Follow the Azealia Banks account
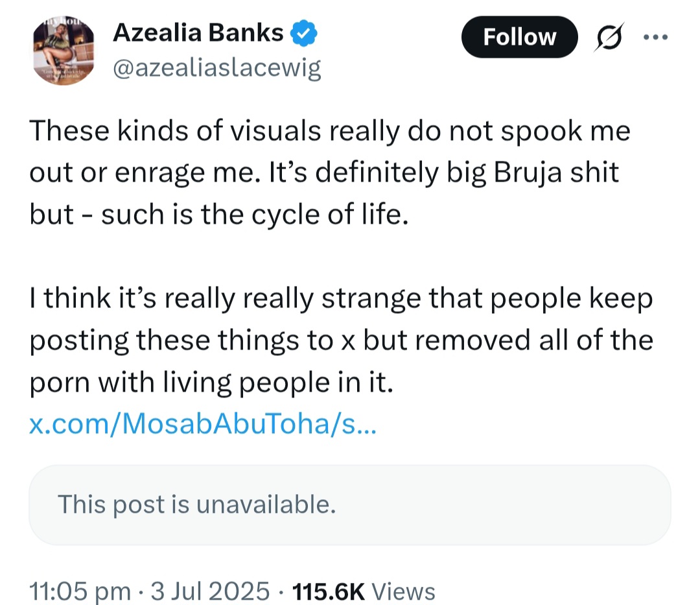This screenshot has width=700, height=605. [519, 37]
